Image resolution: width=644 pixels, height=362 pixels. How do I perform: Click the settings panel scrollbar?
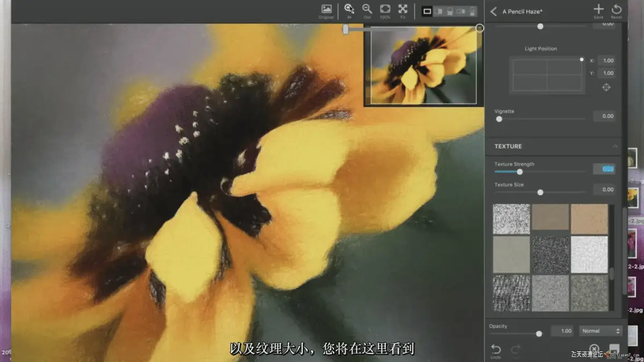[624, 251]
